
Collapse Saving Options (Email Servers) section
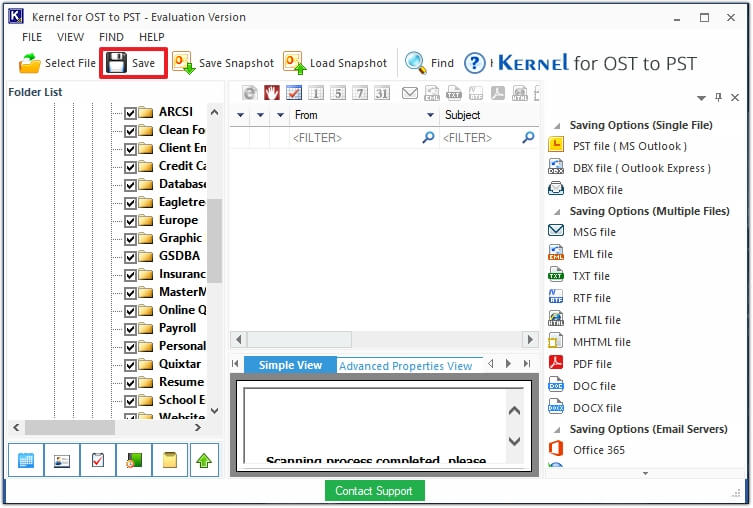coord(557,430)
